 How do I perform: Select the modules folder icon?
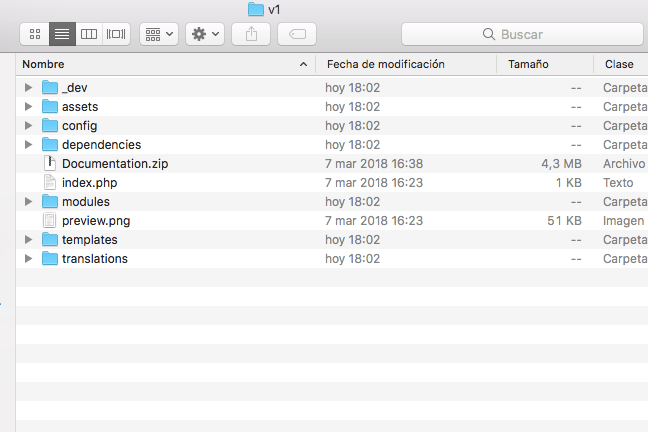point(50,201)
